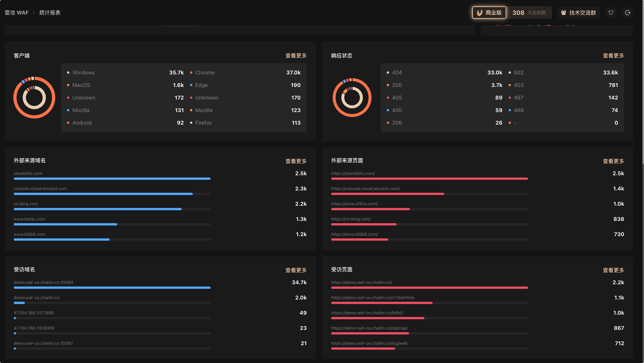The width and height of the screenshot is (644, 363).
Task: Open the 技术交流群 group button
Action: click(578, 13)
